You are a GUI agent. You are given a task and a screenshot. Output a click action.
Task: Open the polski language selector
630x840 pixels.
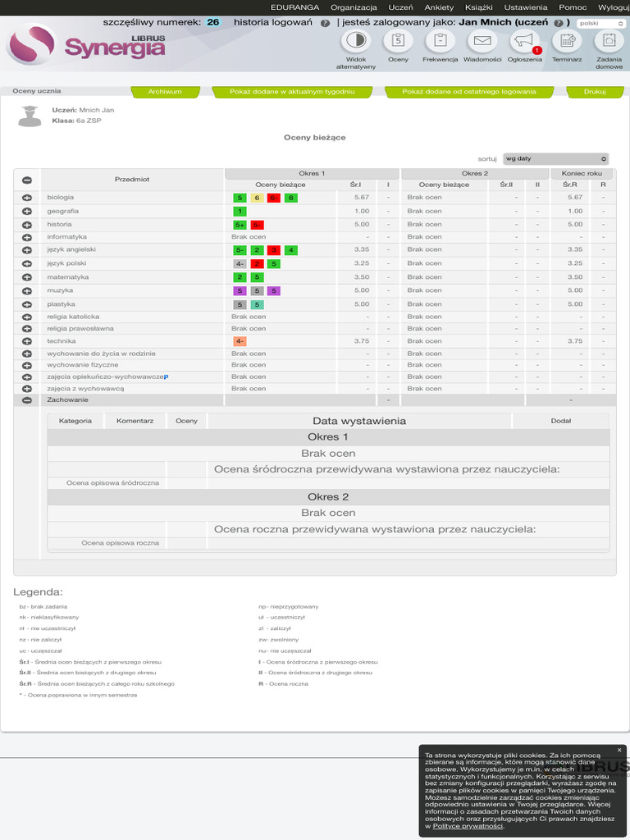[600, 24]
